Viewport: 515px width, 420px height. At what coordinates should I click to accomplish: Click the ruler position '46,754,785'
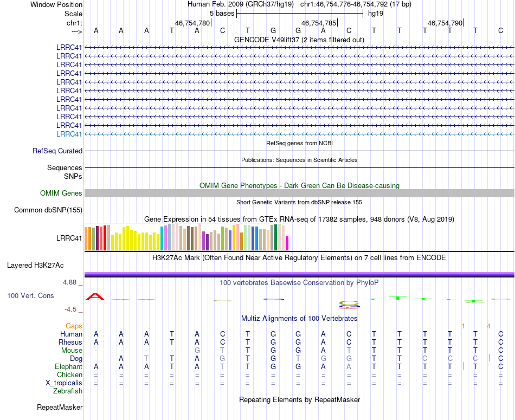319,23
